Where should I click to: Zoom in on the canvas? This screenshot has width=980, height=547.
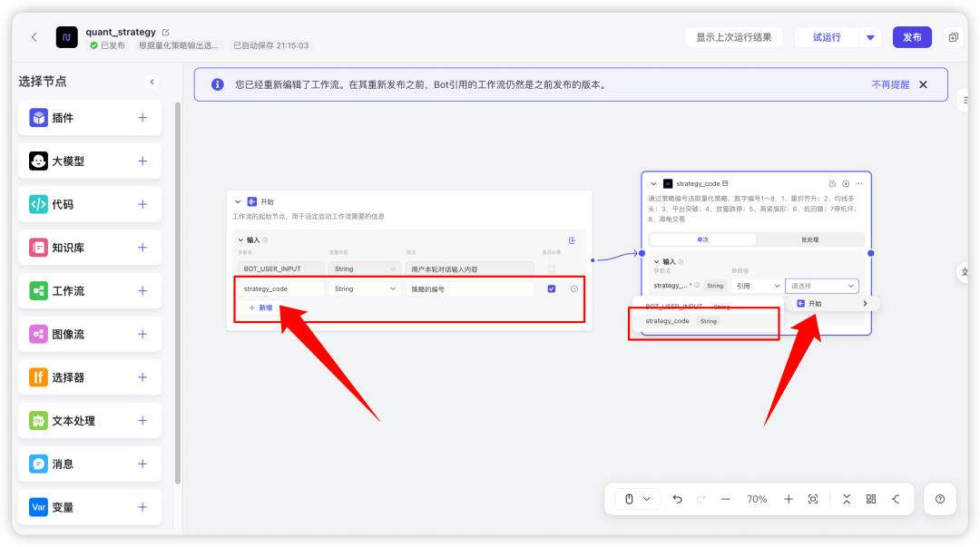click(x=789, y=499)
